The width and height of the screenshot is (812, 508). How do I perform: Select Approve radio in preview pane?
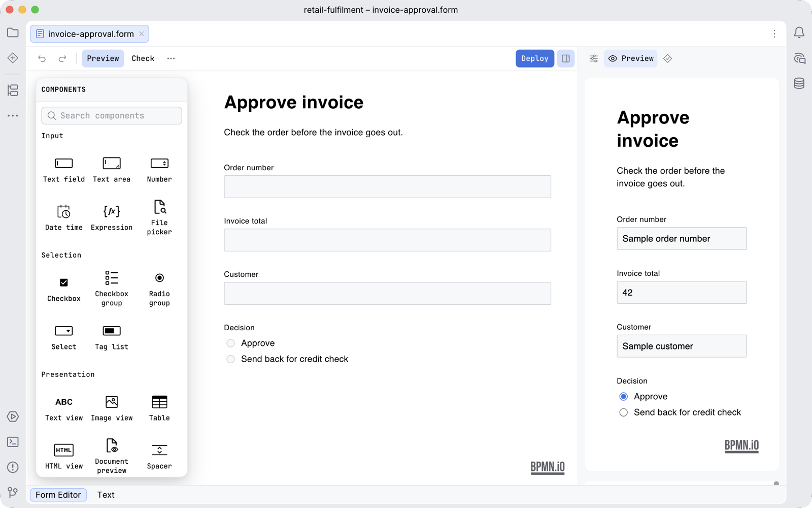coord(624,397)
